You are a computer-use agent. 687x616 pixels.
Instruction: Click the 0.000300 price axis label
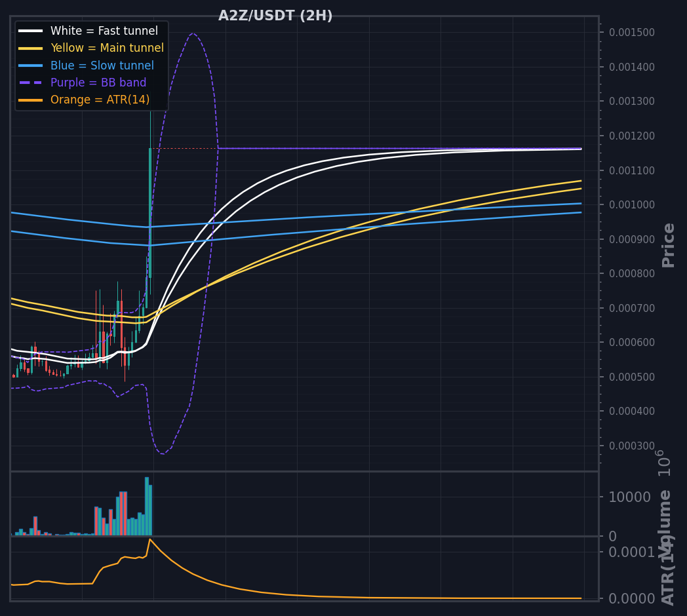click(632, 446)
